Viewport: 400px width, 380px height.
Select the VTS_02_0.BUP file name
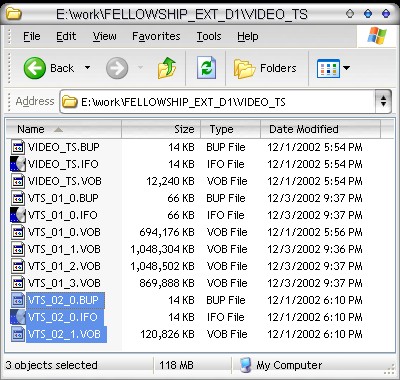65,300
